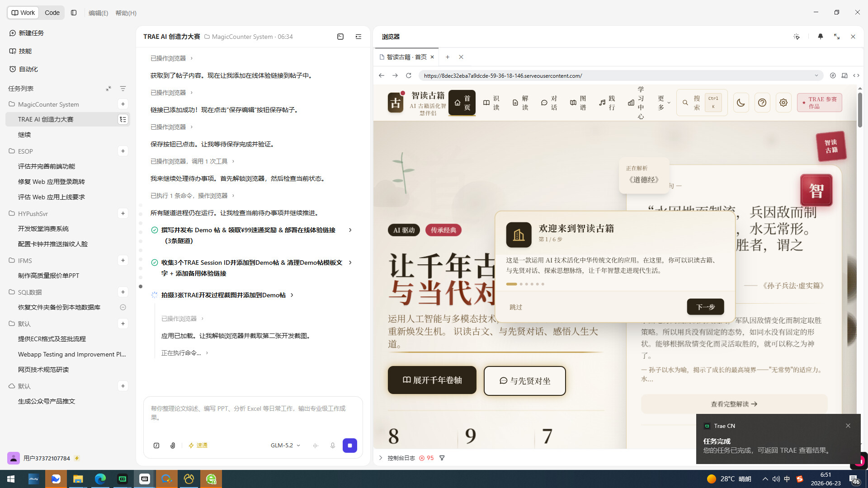This screenshot has width=868, height=488.
Task: Expand the 撰写并发布 Demo 帖 task step
Action: [x=350, y=230]
